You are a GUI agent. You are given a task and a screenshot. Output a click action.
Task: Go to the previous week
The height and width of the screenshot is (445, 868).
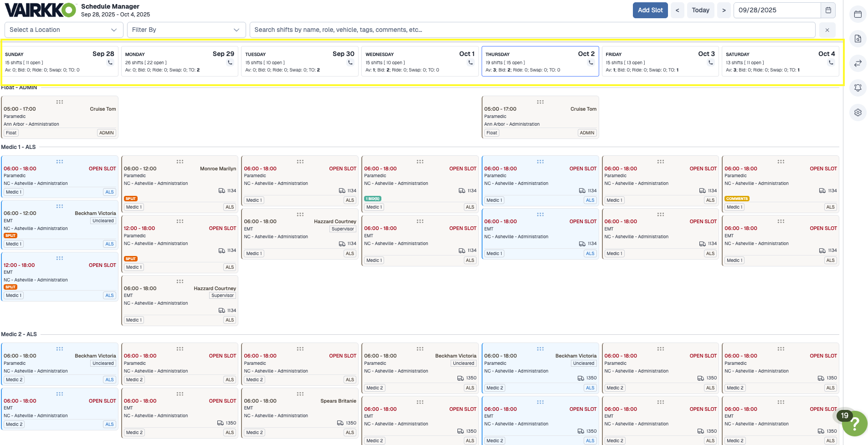pos(677,10)
